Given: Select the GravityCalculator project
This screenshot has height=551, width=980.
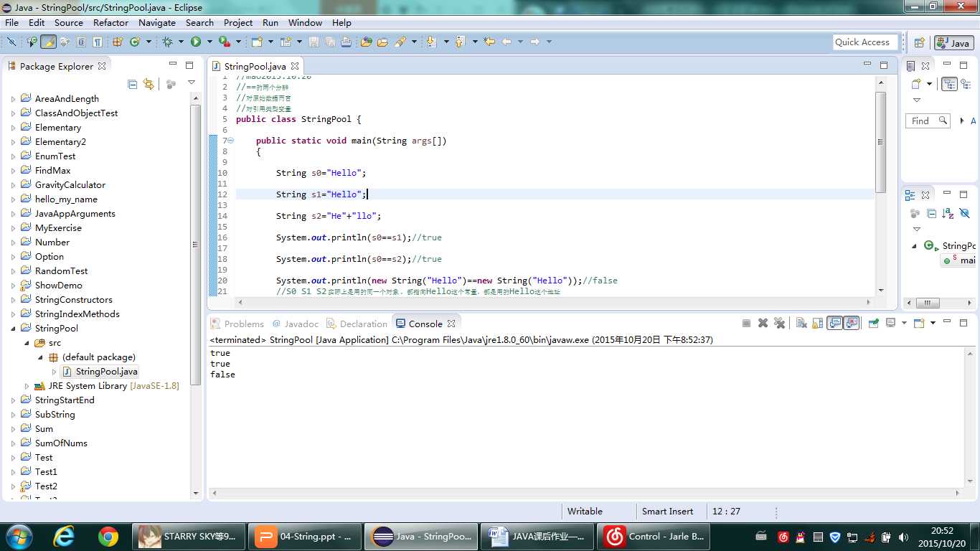Looking at the screenshot, I should (x=70, y=185).
